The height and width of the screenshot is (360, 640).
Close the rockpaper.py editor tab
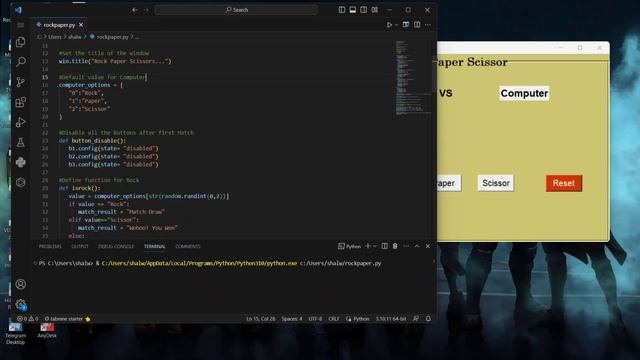coord(81,25)
